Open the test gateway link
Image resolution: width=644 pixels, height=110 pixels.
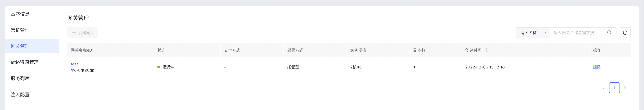pyautogui.click(x=74, y=64)
